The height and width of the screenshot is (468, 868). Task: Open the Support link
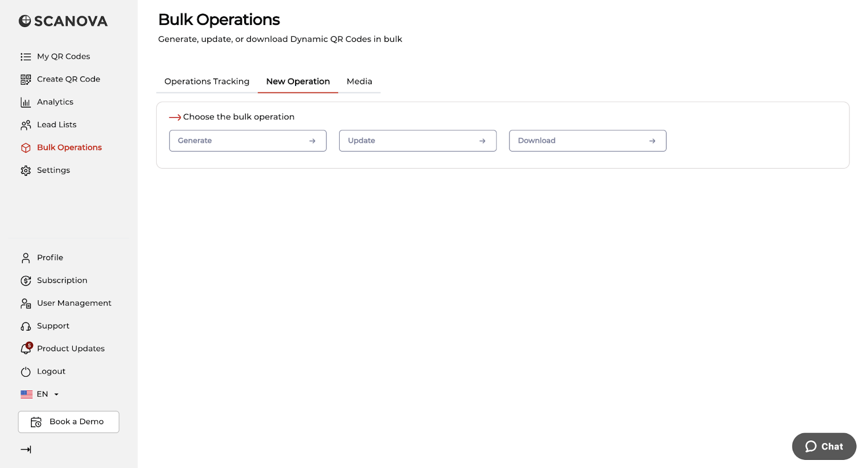pos(53,326)
